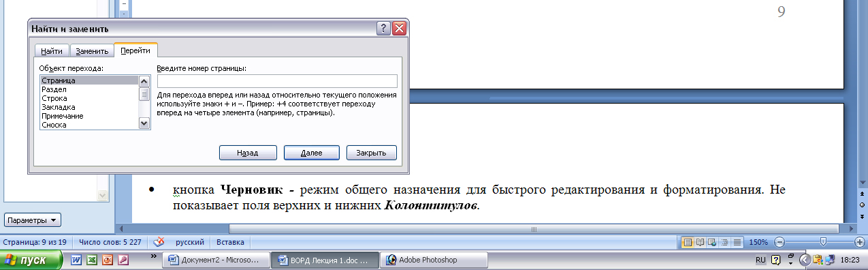Launch PowerPoint from quick launch bar
The height and width of the screenshot is (270, 868).
click(107, 260)
